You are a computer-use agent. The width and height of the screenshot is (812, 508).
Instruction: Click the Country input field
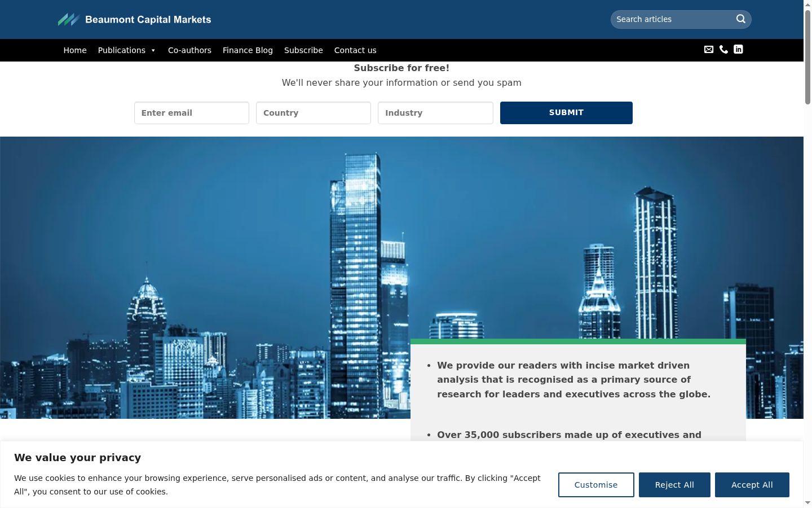(x=314, y=113)
